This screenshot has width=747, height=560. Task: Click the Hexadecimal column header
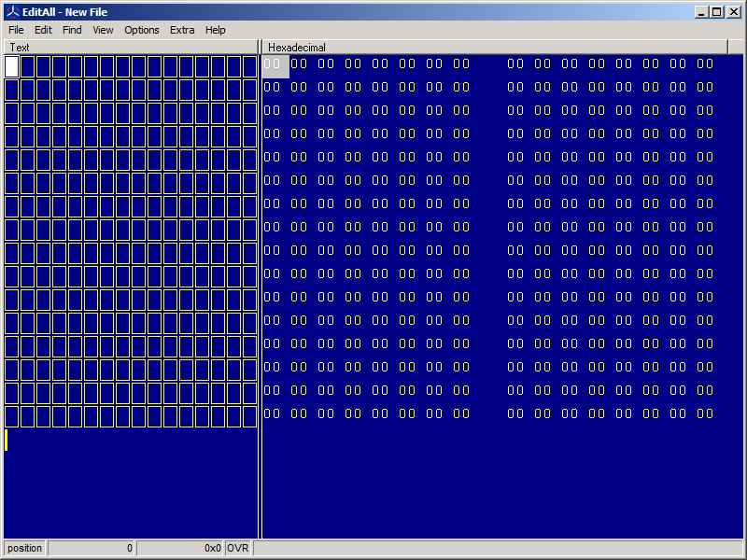495,47
